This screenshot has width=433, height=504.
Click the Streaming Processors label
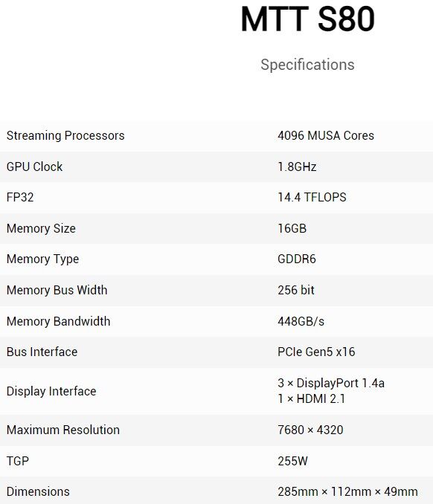[65, 135]
